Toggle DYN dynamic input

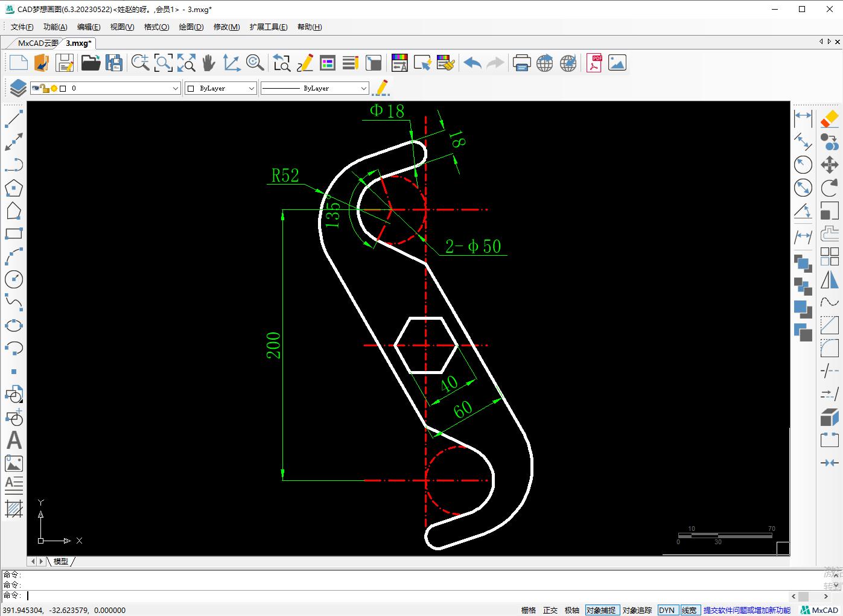pyautogui.click(x=667, y=610)
